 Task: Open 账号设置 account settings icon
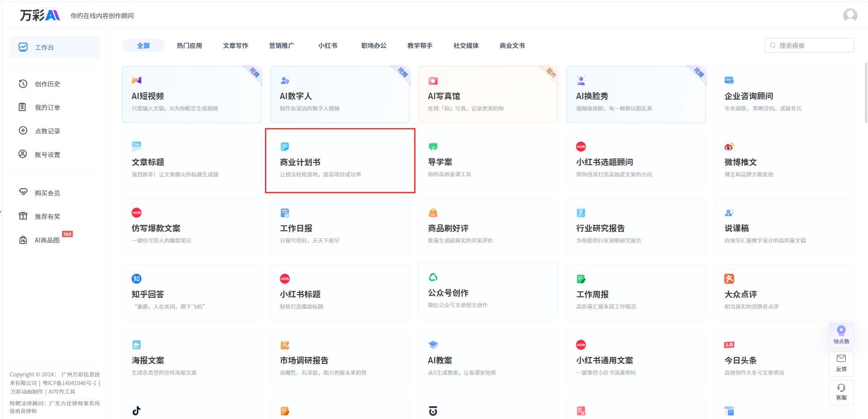[x=23, y=154]
